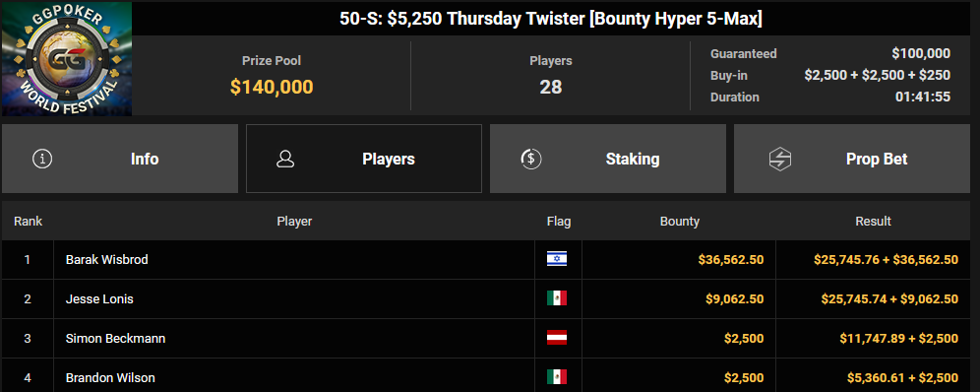The image size is (980, 392).
Task: Click the Result column header
Action: 873,222
